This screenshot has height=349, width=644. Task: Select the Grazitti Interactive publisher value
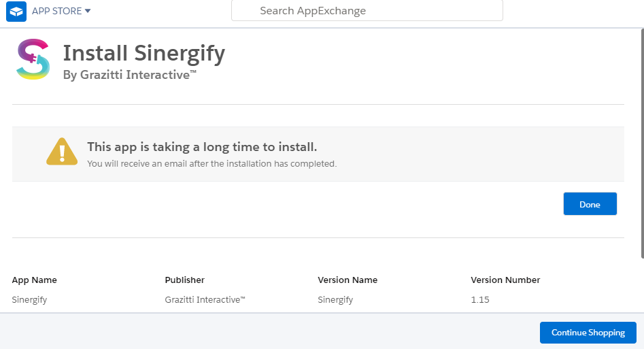tap(205, 299)
